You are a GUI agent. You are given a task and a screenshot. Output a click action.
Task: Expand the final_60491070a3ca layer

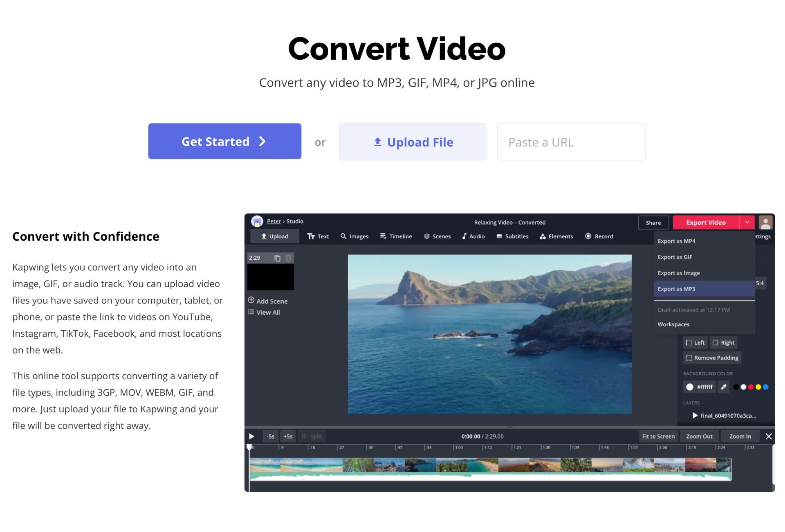[695, 416]
